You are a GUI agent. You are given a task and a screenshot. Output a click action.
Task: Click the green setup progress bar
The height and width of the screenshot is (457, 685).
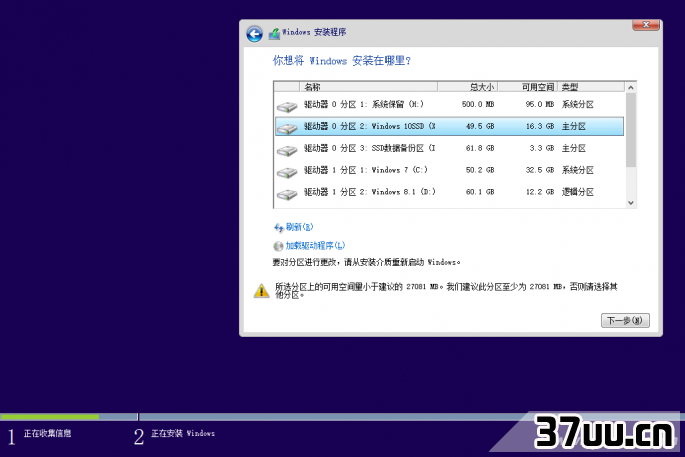[x=49, y=417]
